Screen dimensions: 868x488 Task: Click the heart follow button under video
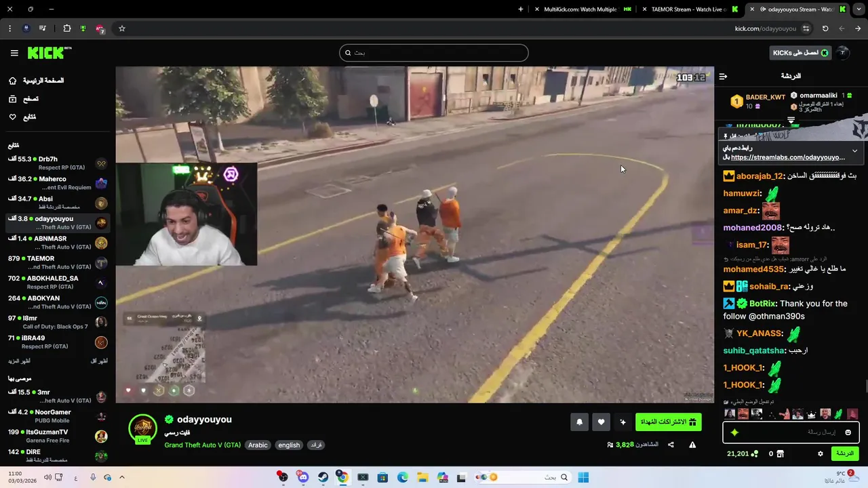click(x=601, y=422)
